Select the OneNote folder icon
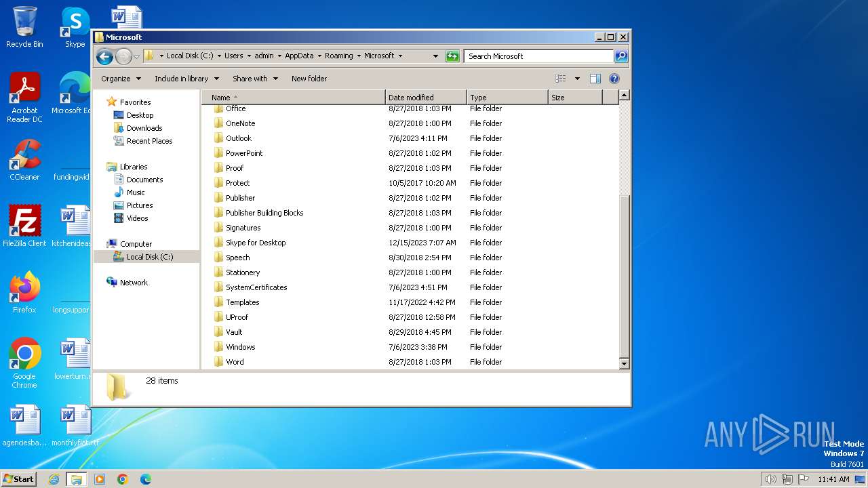The height and width of the screenshot is (488, 868). tap(218, 123)
